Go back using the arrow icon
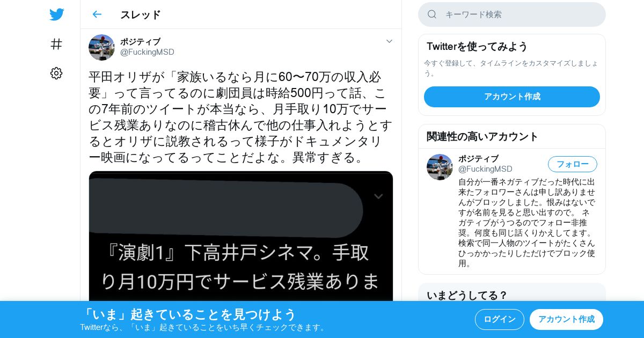 tap(97, 14)
